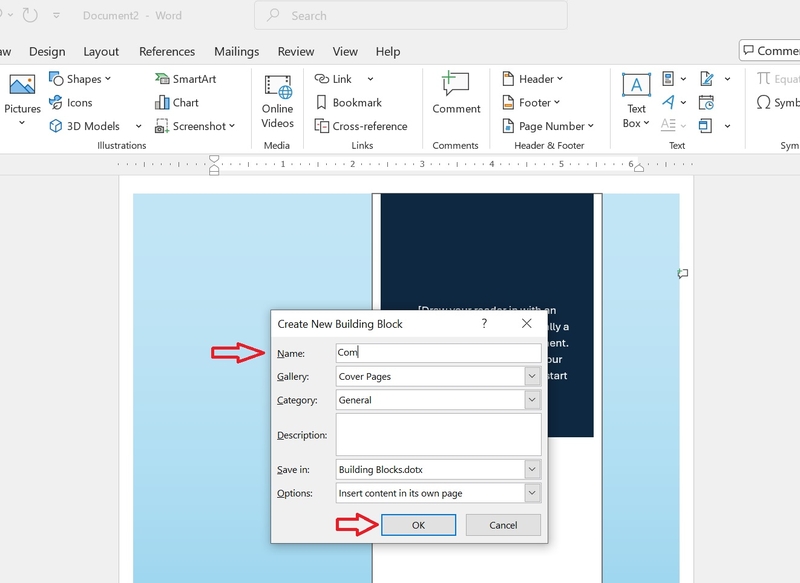Open the References tab
This screenshot has height=583, width=800.
click(167, 52)
